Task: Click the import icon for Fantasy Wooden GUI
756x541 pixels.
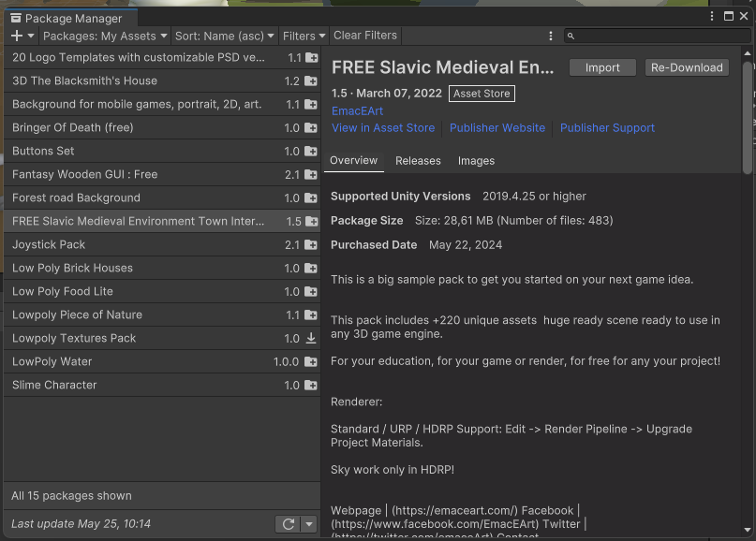Action: [x=311, y=174]
